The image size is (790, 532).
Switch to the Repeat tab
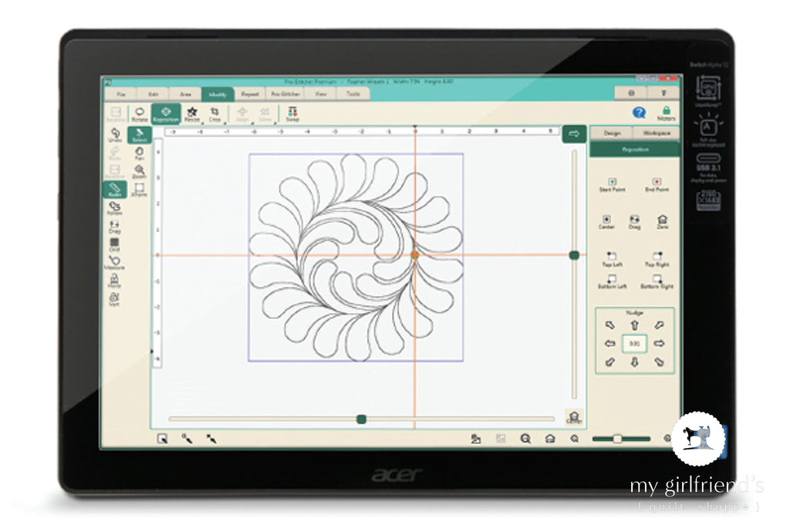tap(250, 94)
